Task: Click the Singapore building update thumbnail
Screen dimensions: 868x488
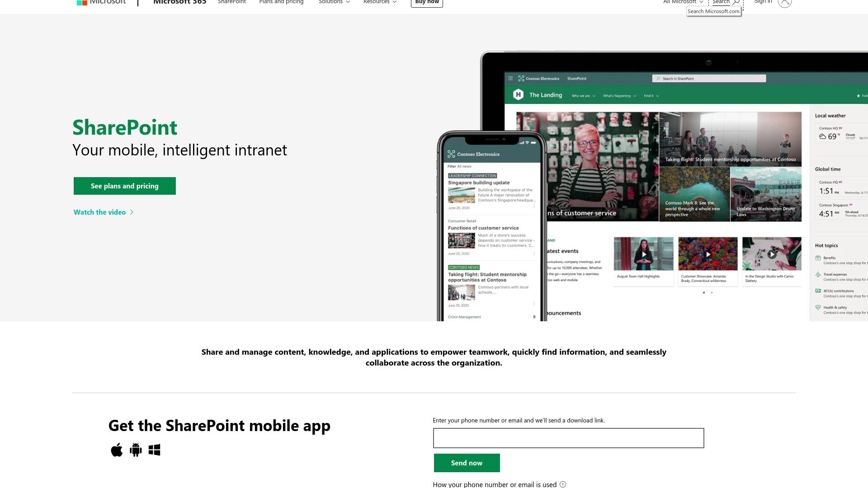Action: (462, 195)
